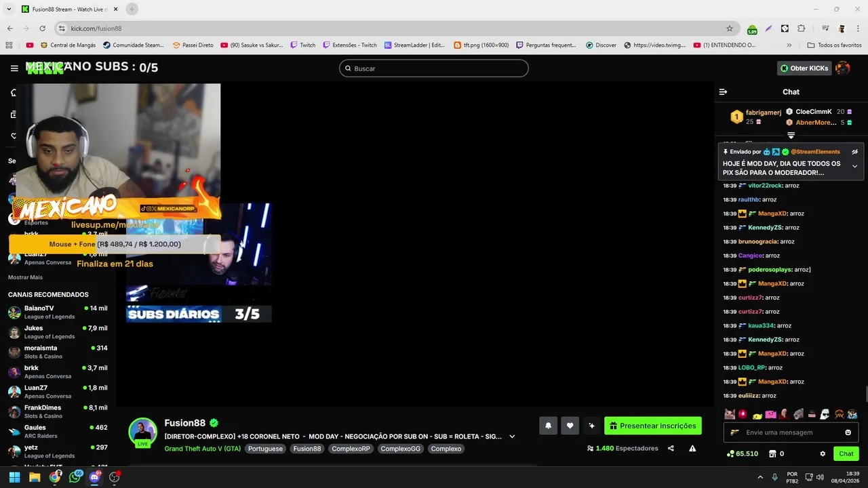Expand the stream title chevron
This screenshot has width=868, height=488.
512,436
